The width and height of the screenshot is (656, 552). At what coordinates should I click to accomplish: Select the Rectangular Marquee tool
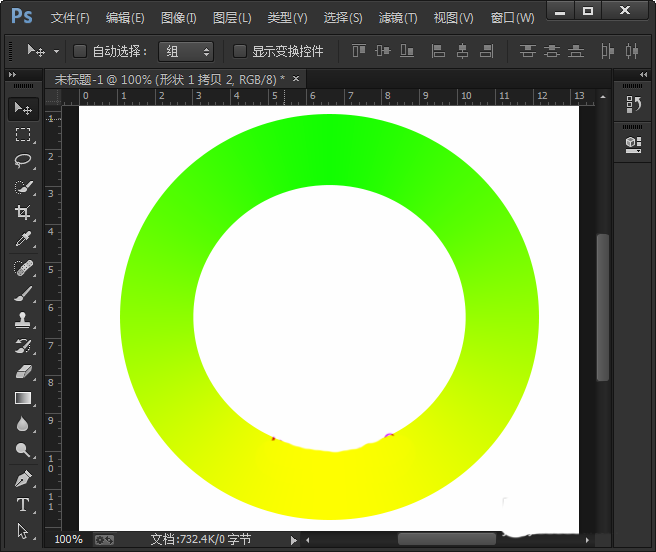pos(23,135)
